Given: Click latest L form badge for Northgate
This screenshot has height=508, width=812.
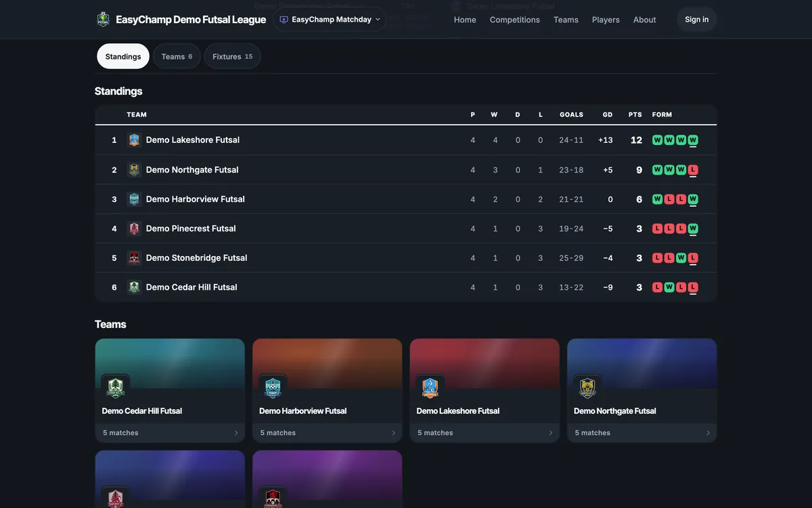Looking at the screenshot, I should pos(693,170).
